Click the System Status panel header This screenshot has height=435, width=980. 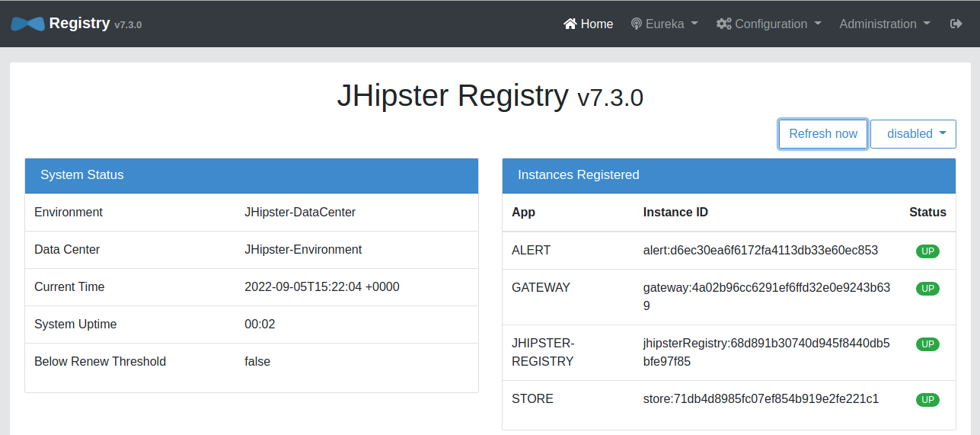pos(251,175)
